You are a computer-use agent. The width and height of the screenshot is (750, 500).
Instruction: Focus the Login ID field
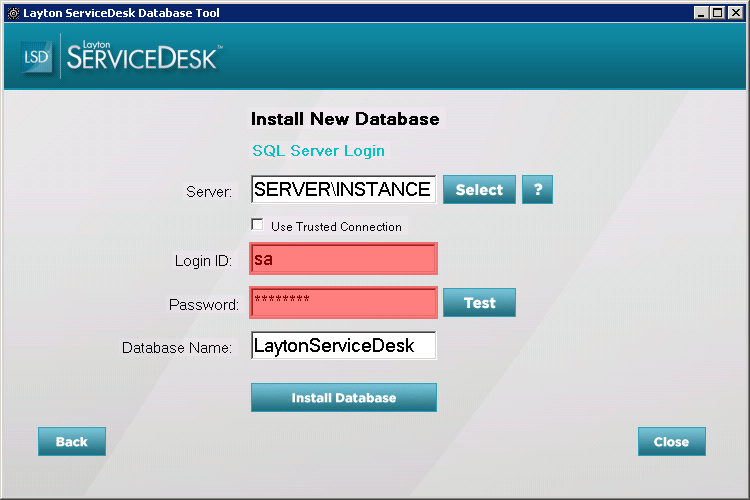[343, 258]
